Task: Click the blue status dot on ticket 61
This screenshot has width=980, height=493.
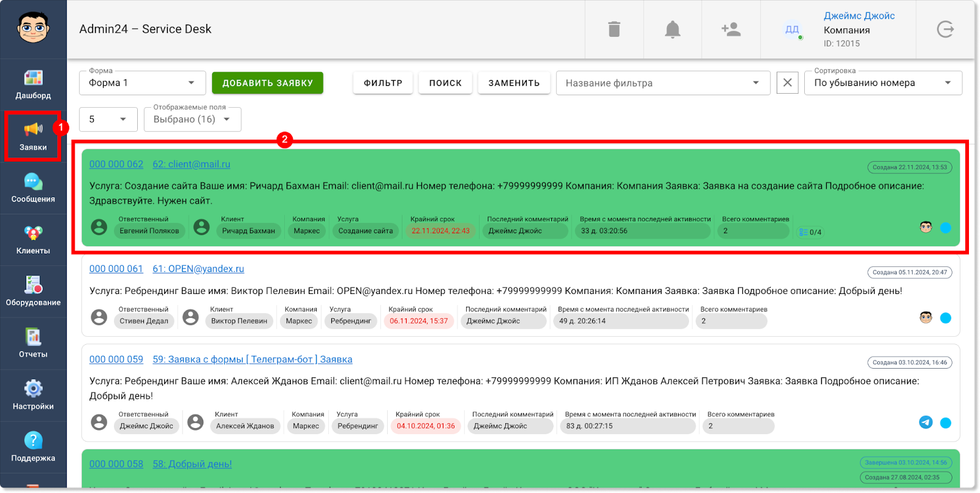Action: point(946,318)
